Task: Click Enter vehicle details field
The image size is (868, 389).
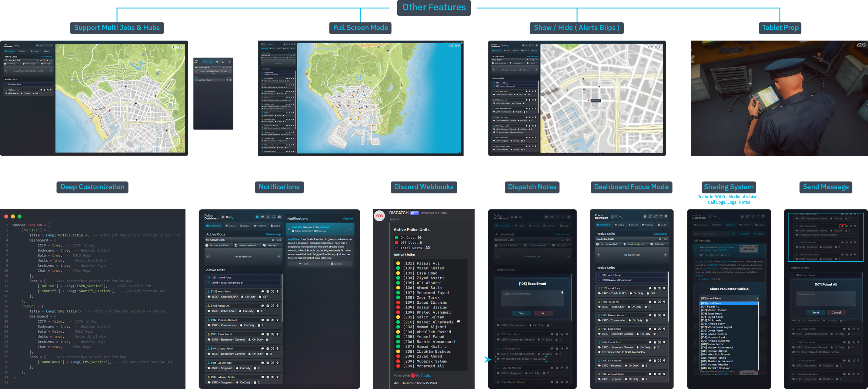Action: [x=711, y=234]
